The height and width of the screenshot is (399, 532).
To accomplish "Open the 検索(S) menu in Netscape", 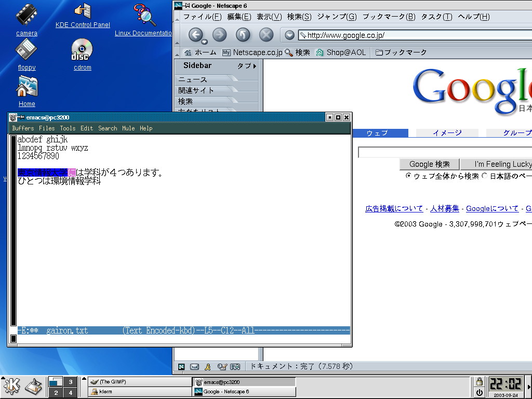I will tap(299, 17).
